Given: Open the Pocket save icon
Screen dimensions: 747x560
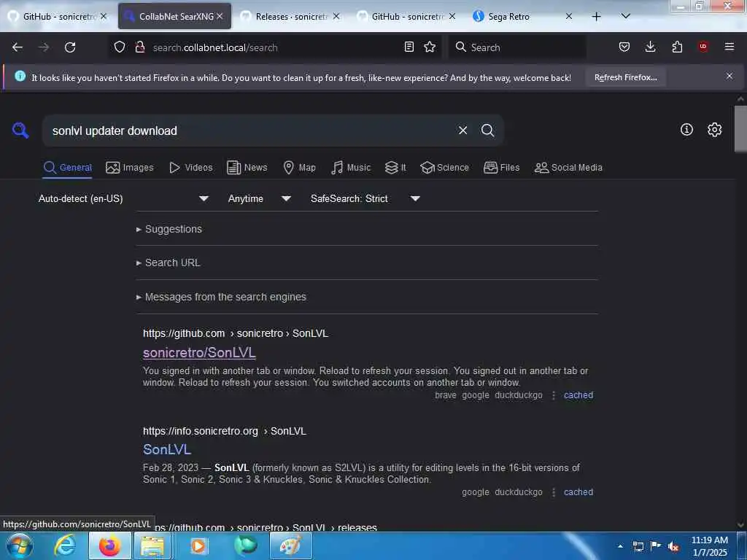Looking at the screenshot, I should (624, 47).
